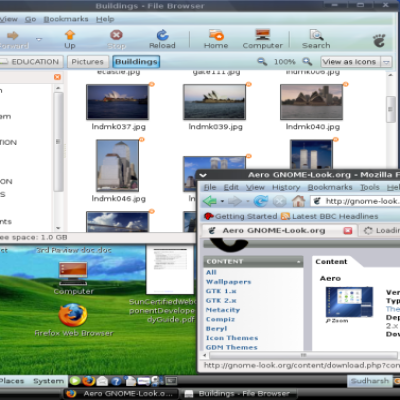Click the Buildings path button
The image size is (400, 400).
coord(136,62)
